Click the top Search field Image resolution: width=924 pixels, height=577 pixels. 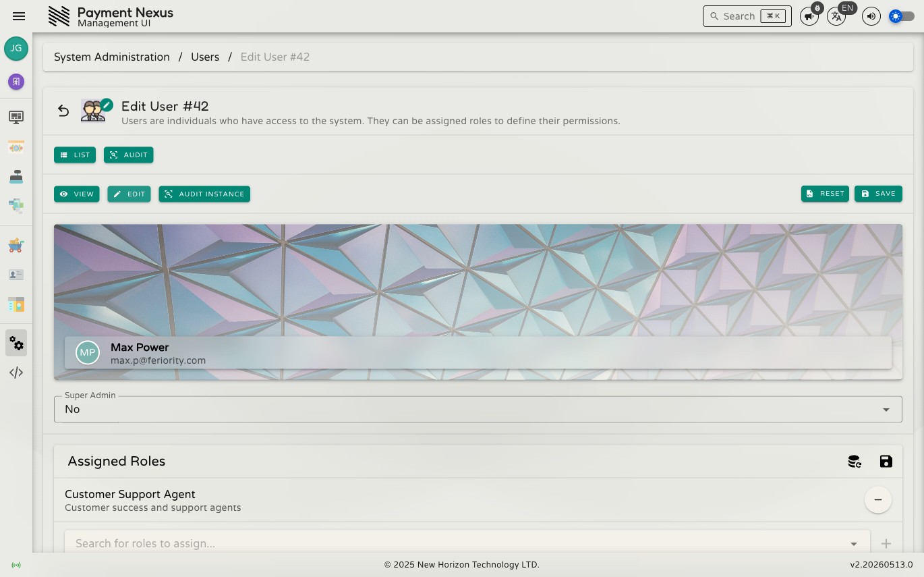[x=747, y=16]
